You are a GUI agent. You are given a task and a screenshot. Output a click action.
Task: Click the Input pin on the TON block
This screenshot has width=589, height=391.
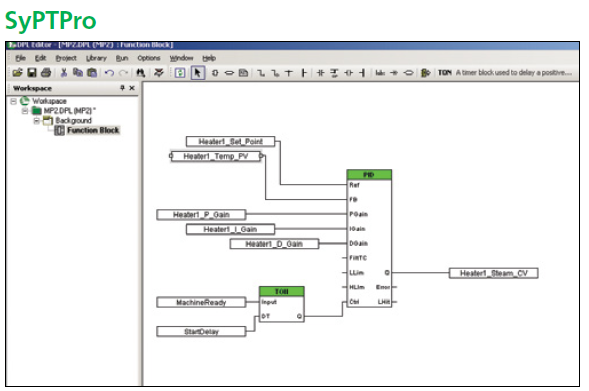point(269,302)
